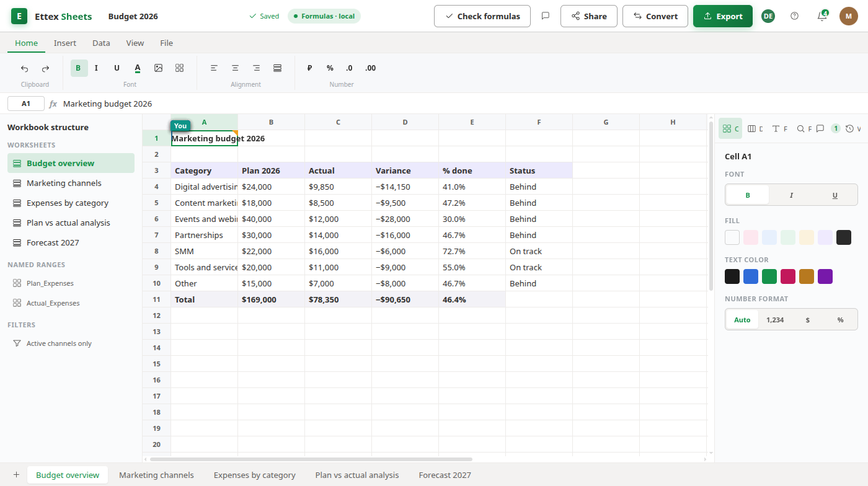868x486 pixels.
Task: Click the undo arrow icon
Action: (25, 68)
